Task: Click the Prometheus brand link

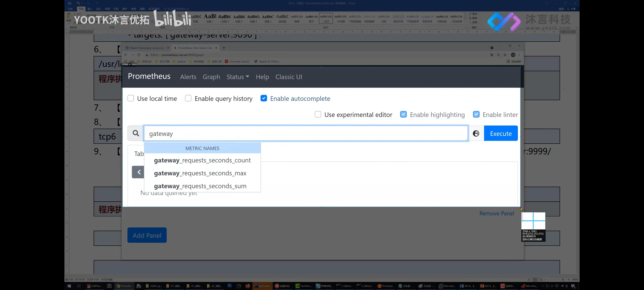Action: (149, 76)
